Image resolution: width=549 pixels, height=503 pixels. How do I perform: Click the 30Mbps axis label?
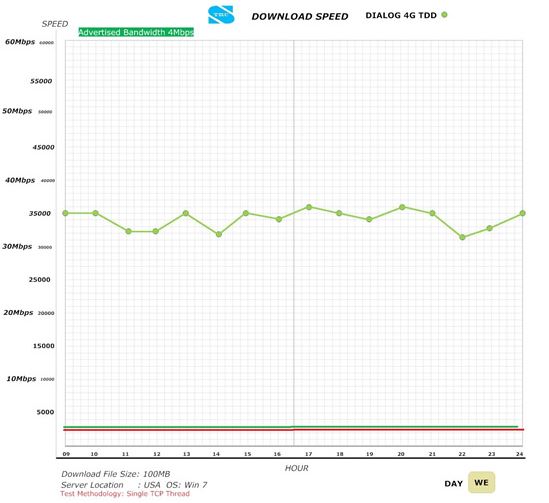coord(17,246)
